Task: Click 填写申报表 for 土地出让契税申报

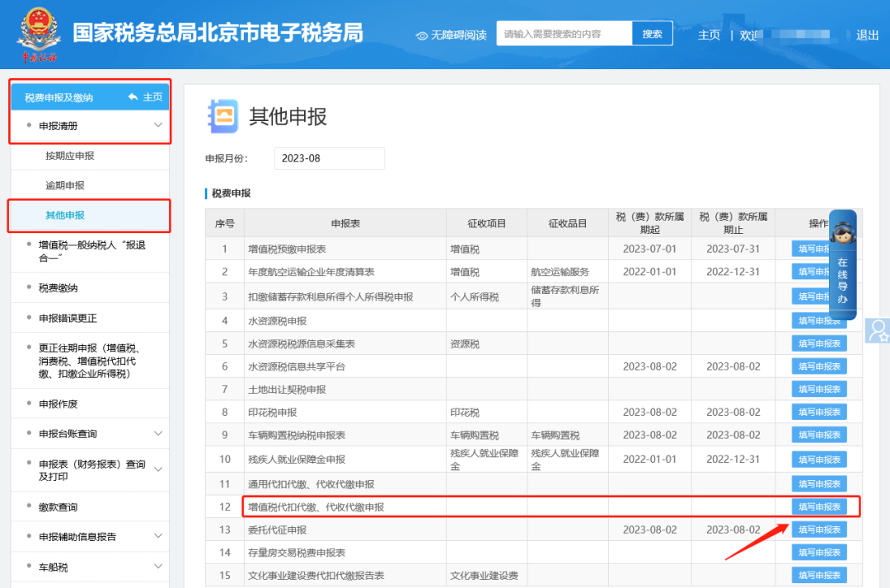Action: (819, 390)
